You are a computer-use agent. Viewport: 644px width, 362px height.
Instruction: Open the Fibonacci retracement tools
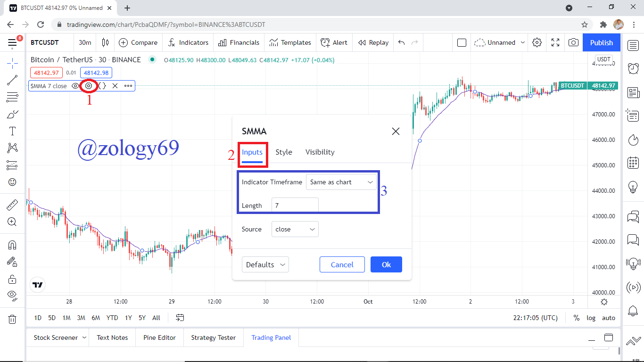coord(12,98)
